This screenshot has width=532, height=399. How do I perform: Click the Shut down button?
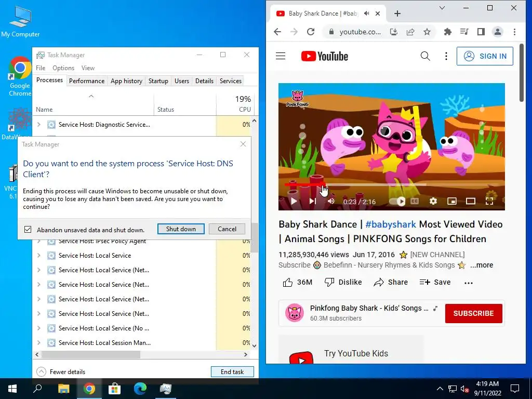[181, 229]
